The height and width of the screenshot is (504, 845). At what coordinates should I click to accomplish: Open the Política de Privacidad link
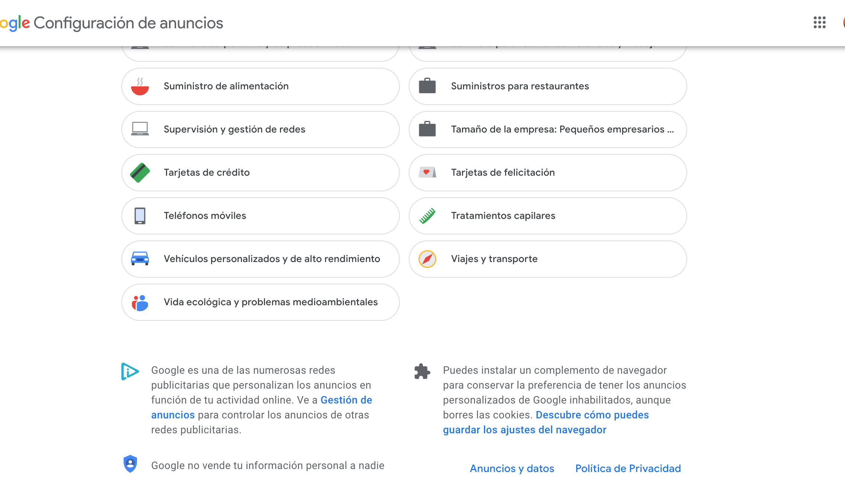628,469
